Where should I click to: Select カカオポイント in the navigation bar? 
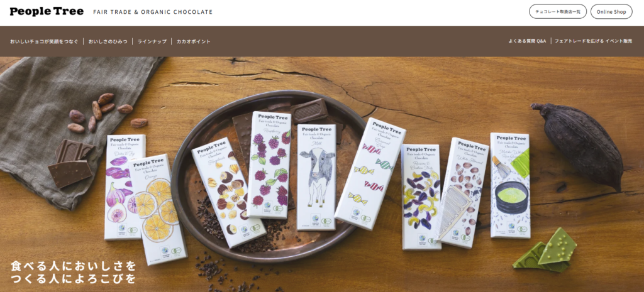pyautogui.click(x=194, y=41)
